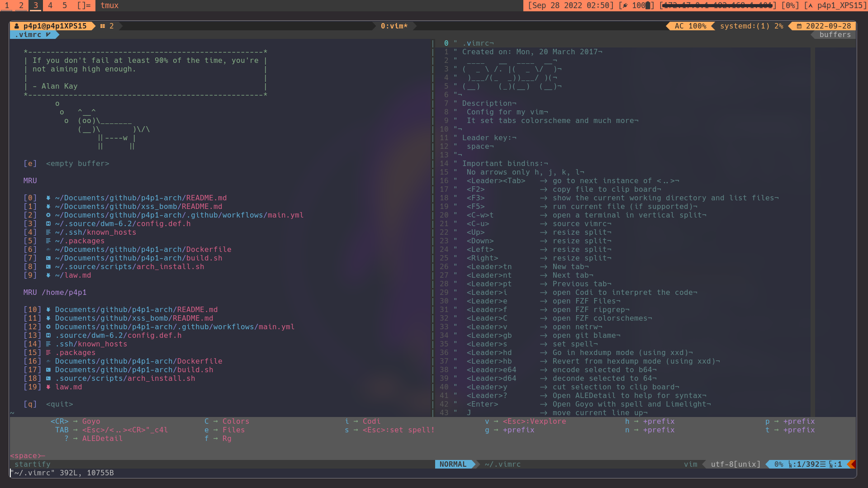Screen dimensions: 868x488
Task: Expand the h +prefix key group
Action: [650, 422]
